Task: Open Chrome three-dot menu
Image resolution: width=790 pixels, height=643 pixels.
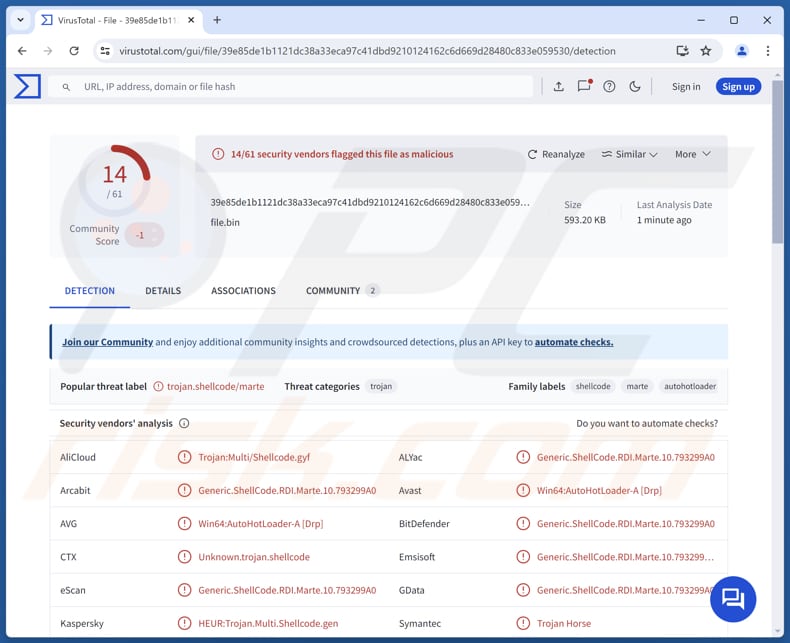Action: [x=767, y=51]
